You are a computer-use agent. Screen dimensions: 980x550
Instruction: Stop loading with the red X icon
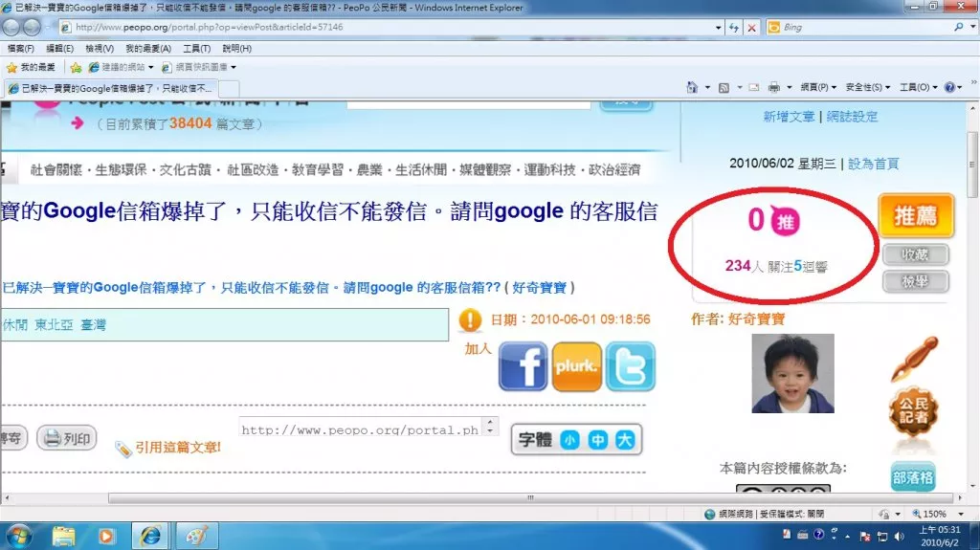[x=751, y=28]
